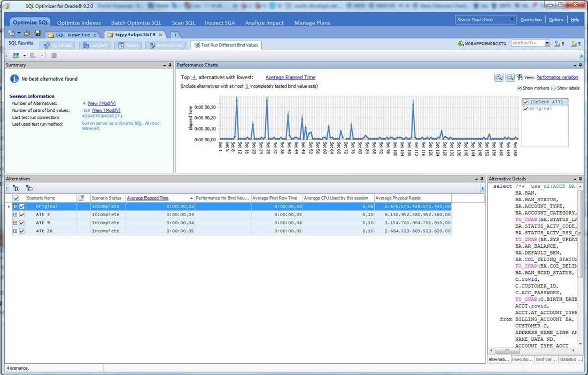
Task: Open the Manage Plans tab
Action: coord(312,23)
